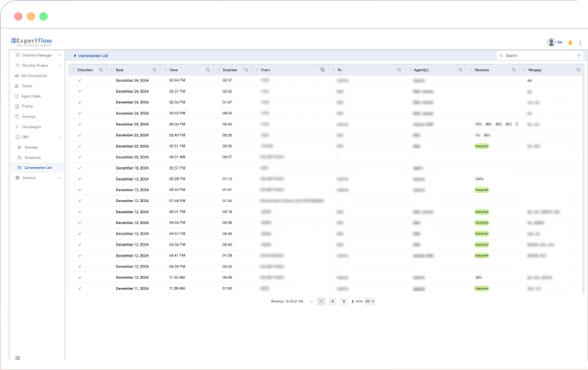Click 100% review score in 02:05 PM row

coord(479,179)
